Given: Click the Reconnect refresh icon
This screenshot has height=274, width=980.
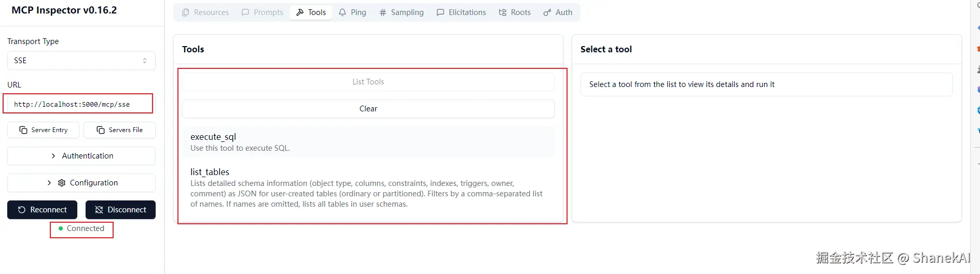Looking at the screenshot, I should pos(22,210).
